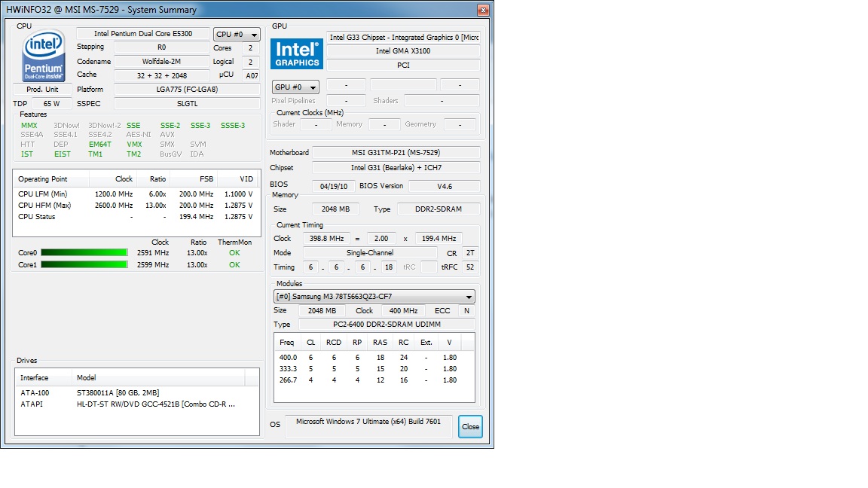868x488 pixels.
Task: Click the A07 microcode field
Action: 252,76
